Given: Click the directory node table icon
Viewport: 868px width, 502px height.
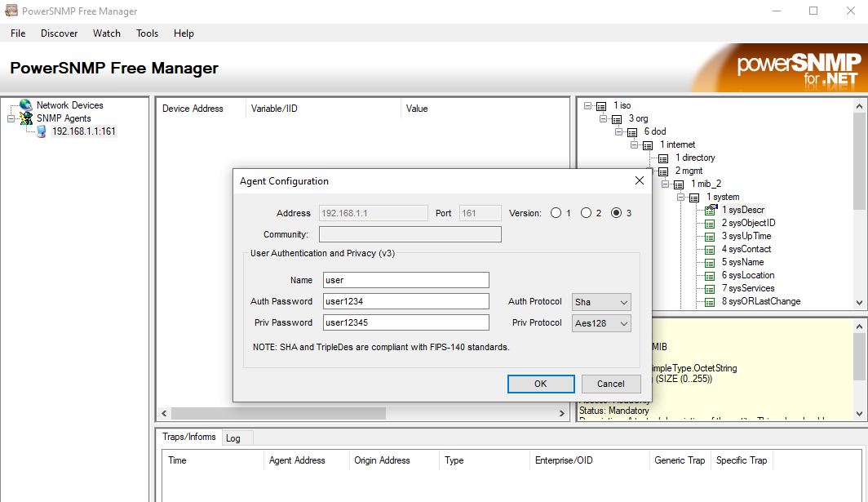Looking at the screenshot, I should point(663,158).
